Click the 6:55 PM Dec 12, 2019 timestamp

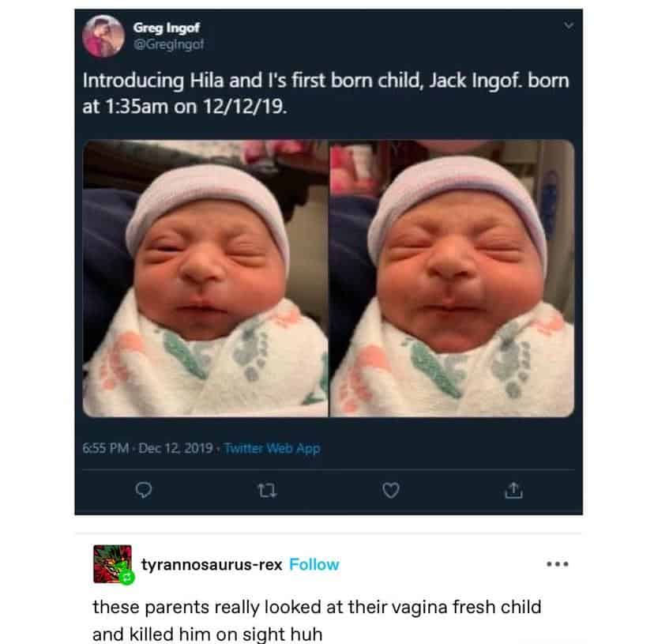tap(147, 448)
